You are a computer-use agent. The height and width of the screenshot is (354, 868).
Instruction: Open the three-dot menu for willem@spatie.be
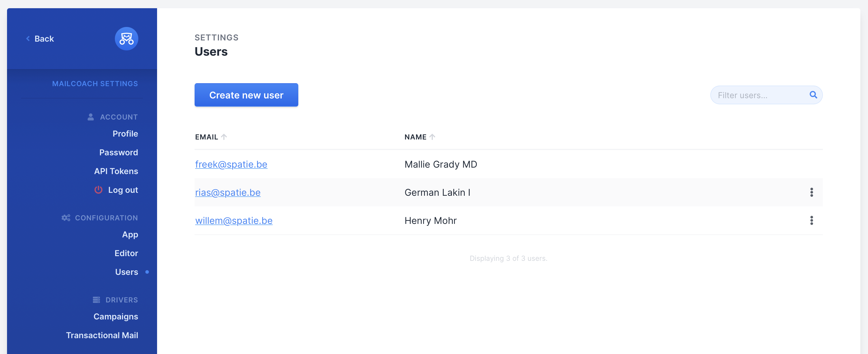[x=811, y=221]
